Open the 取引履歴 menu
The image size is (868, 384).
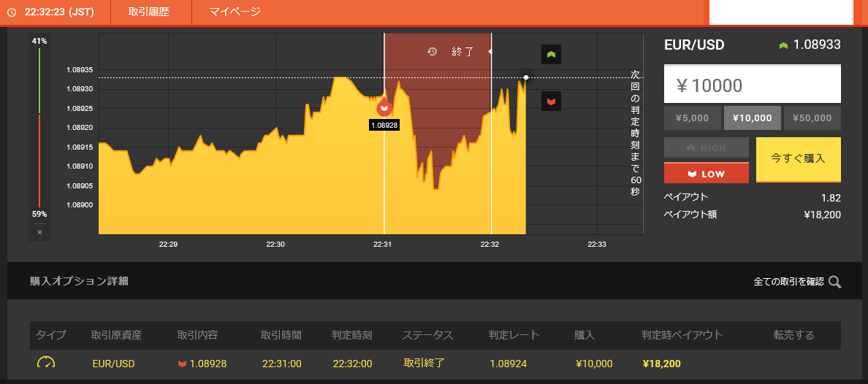(x=148, y=12)
